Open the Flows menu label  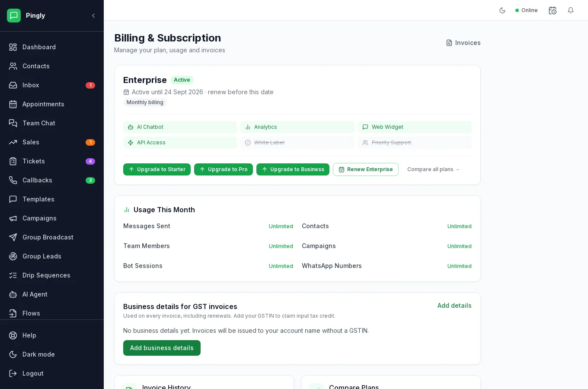pos(31,313)
